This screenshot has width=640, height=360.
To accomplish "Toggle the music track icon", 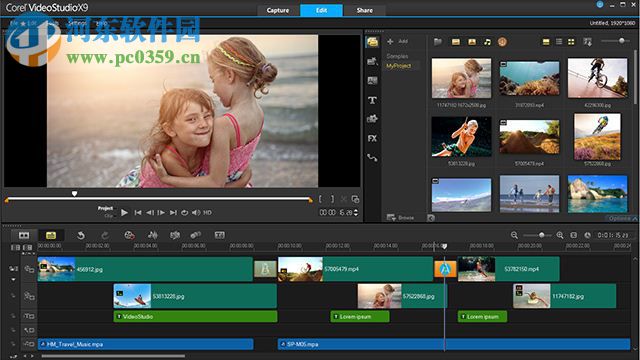I will coord(29,344).
